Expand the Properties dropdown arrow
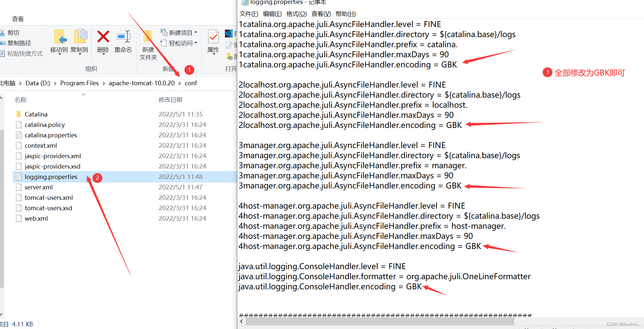 pos(213,54)
